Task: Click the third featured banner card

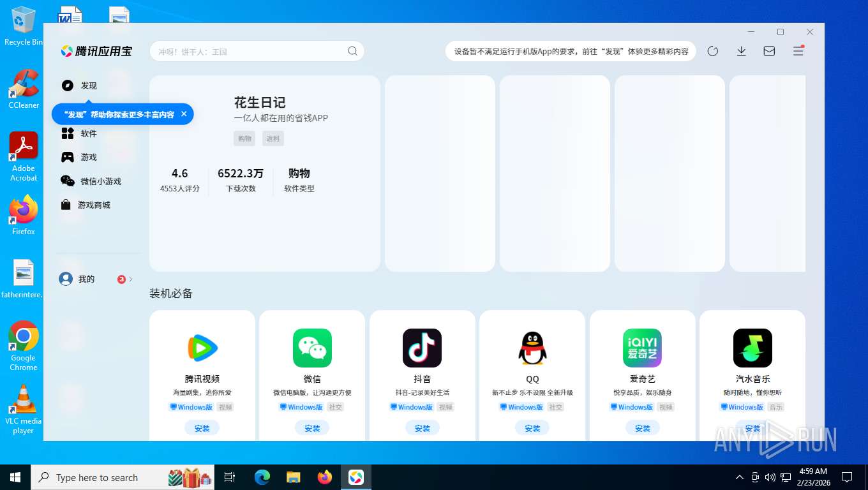Action: tap(555, 174)
